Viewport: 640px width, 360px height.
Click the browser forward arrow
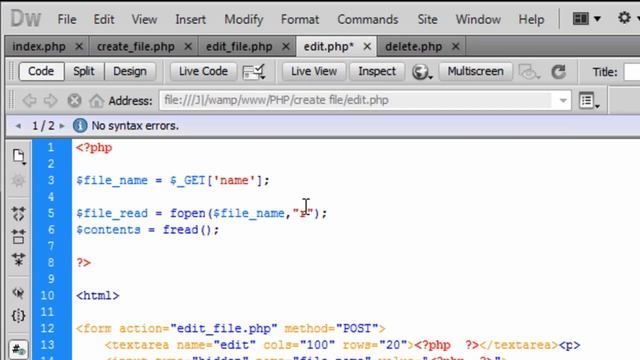51,100
